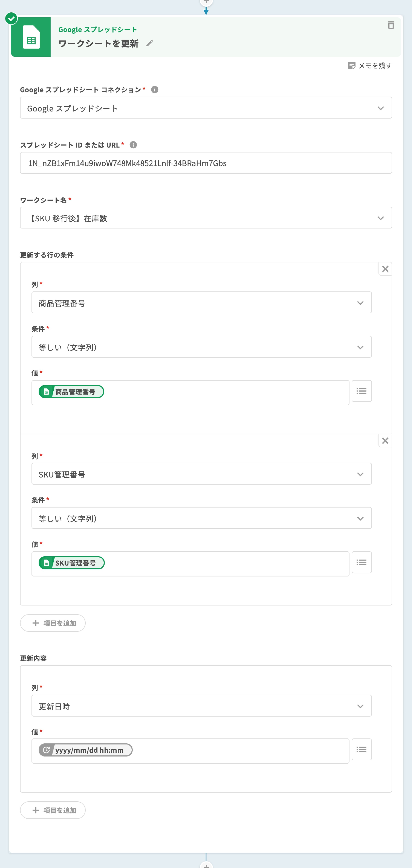The height and width of the screenshot is (868, 412).
Task: Open the 商品管理番号 column dropdown
Action: pyautogui.click(x=201, y=303)
